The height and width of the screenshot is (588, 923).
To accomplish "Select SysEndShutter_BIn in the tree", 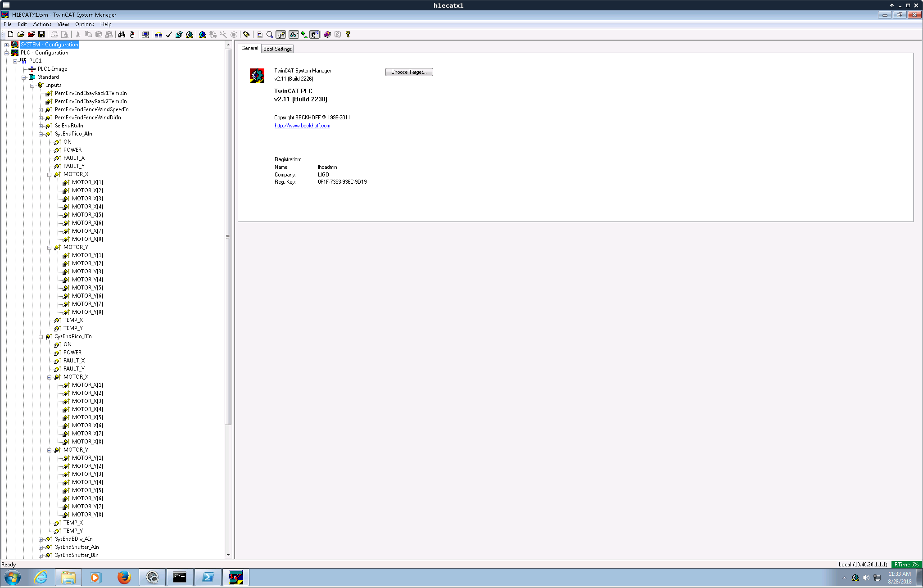I will point(77,555).
